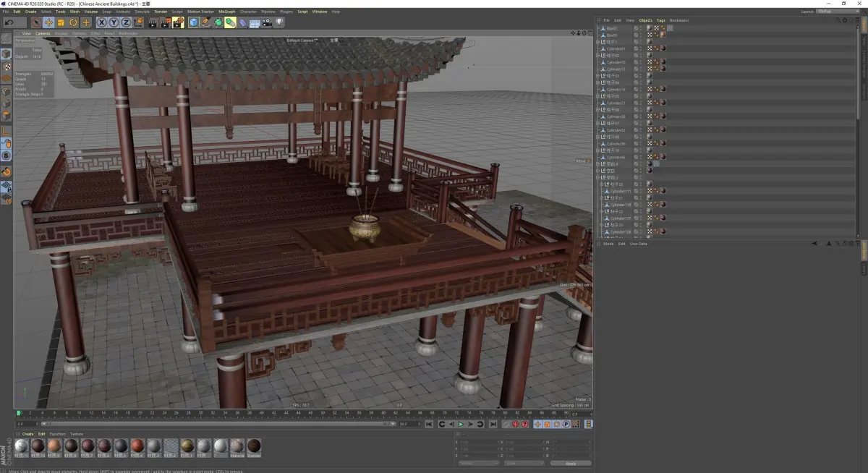Screen dimensions: 868x473
Task: Open the Create menu
Action: 30,12
